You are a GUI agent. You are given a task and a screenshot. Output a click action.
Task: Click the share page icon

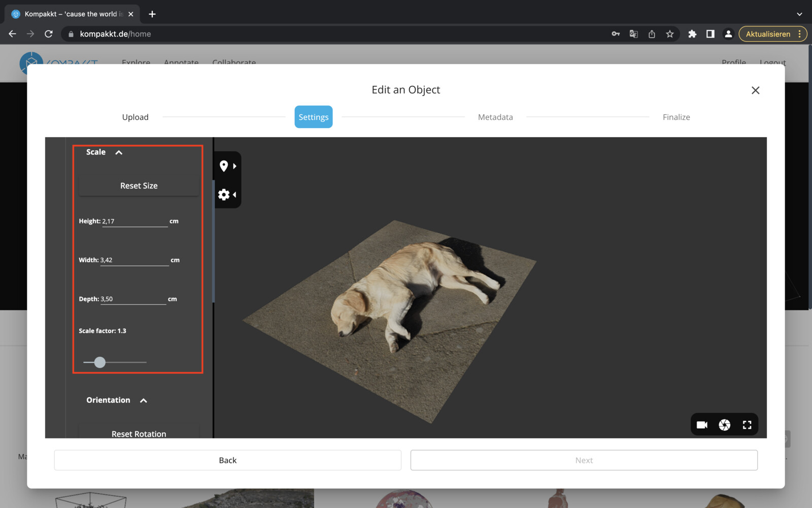pos(652,34)
